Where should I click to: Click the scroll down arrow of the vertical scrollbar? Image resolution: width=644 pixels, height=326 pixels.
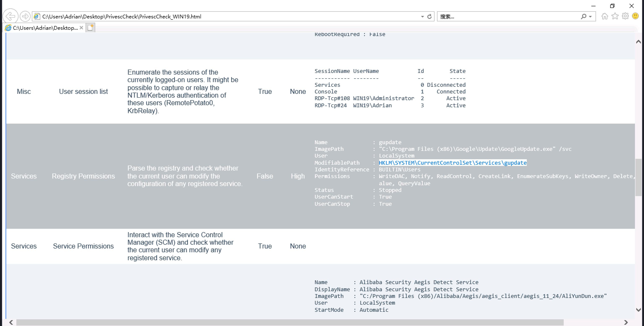(638, 309)
